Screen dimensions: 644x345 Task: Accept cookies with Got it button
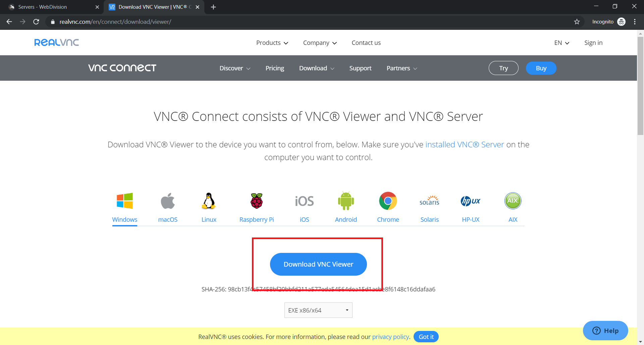[426, 337]
